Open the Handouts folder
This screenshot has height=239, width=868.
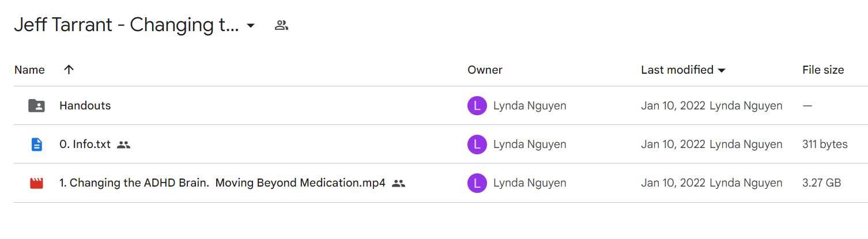[x=85, y=106]
